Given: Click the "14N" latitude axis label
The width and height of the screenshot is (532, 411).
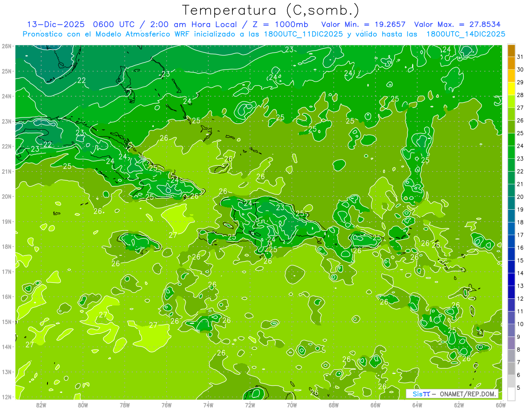Looking at the screenshot, I should 7,347.
